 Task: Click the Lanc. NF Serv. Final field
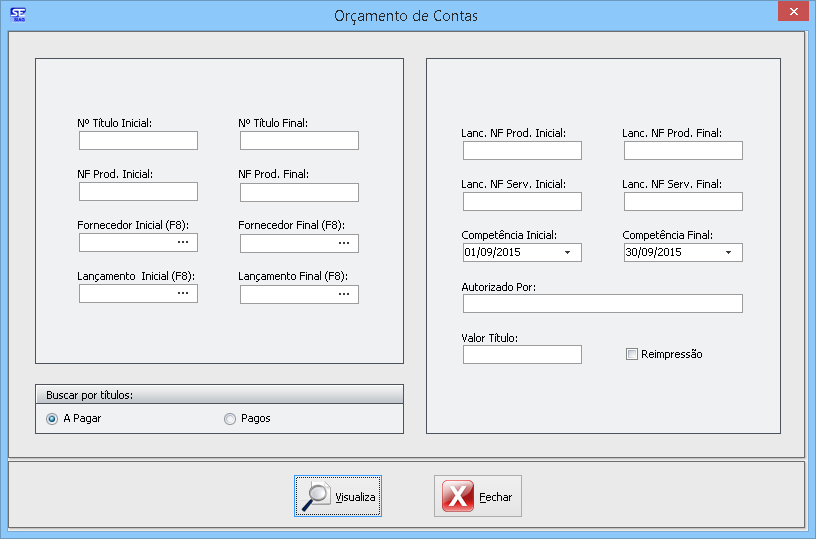click(x=683, y=202)
